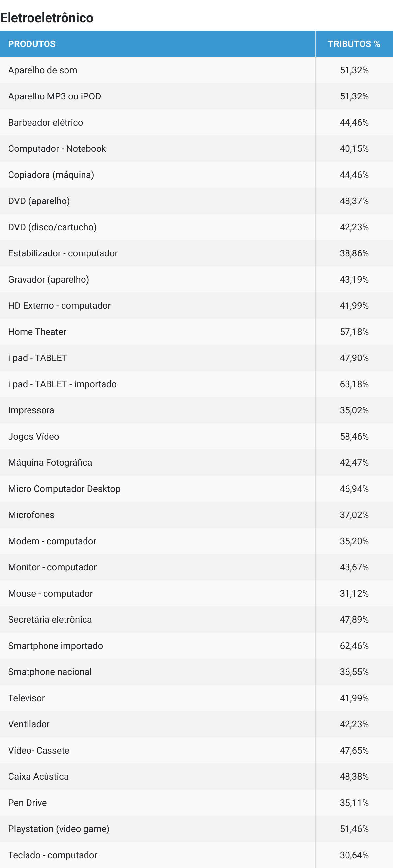The height and width of the screenshot is (868, 393).
Task: Select the 57,18% Home Theater value
Action: coord(354,332)
